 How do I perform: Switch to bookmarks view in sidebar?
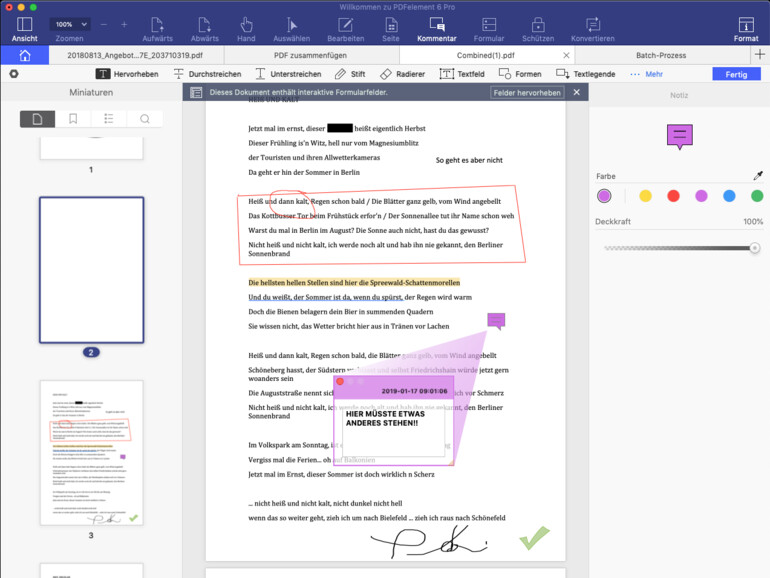tap(73, 119)
